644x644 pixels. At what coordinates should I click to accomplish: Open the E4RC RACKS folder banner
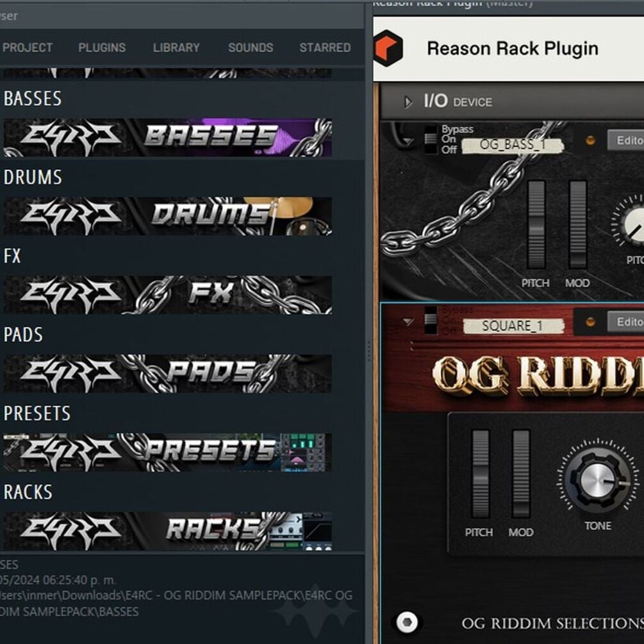point(168,531)
